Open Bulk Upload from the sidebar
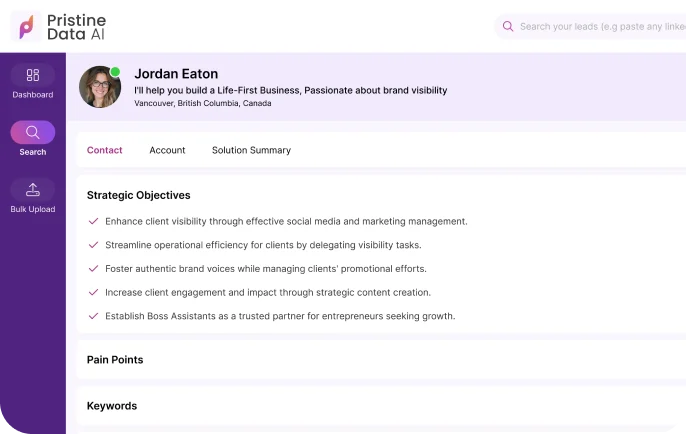This screenshot has width=686, height=434. (x=33, y=196)
